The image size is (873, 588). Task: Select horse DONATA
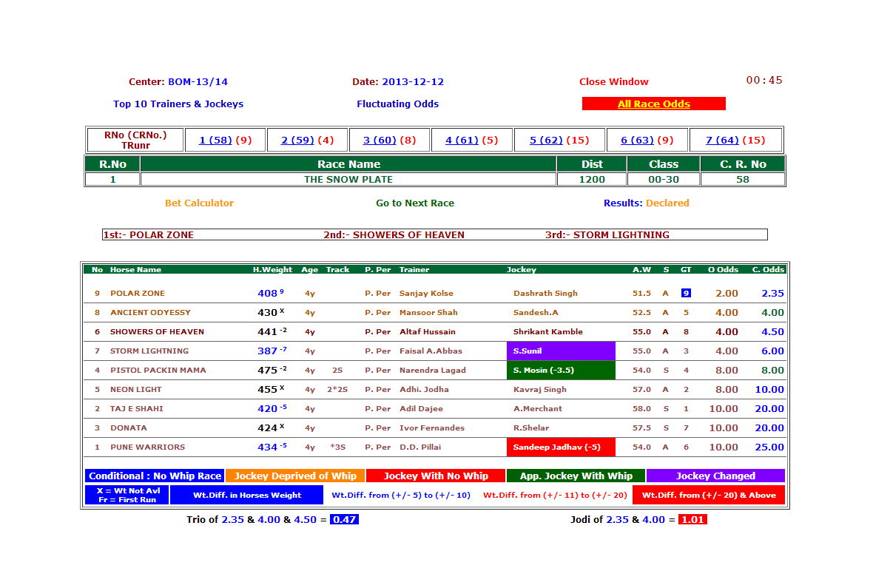[x=129, y=428]
